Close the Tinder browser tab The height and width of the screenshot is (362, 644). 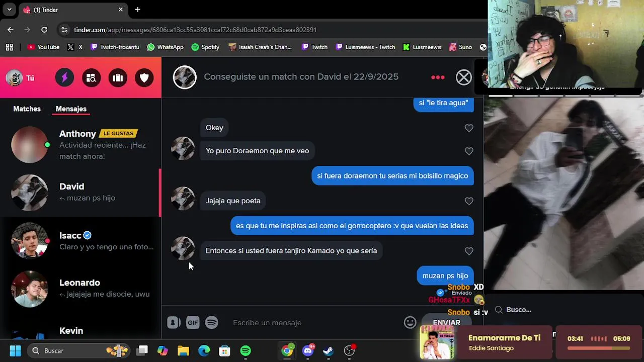(x=121, y=10)
